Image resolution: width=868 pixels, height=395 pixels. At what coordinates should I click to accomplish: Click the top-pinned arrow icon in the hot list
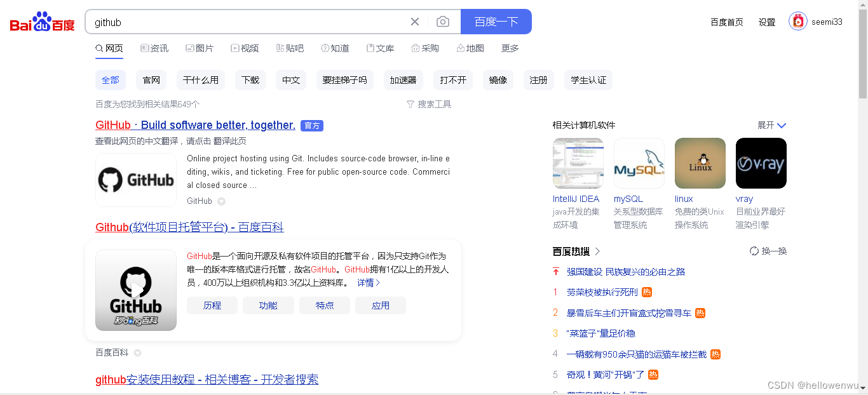(556, 272)
